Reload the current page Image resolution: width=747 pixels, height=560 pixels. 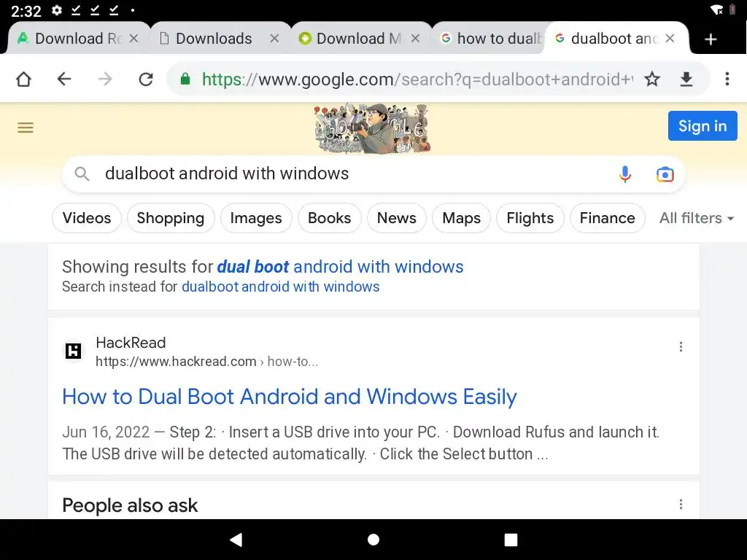click(146, 79)
